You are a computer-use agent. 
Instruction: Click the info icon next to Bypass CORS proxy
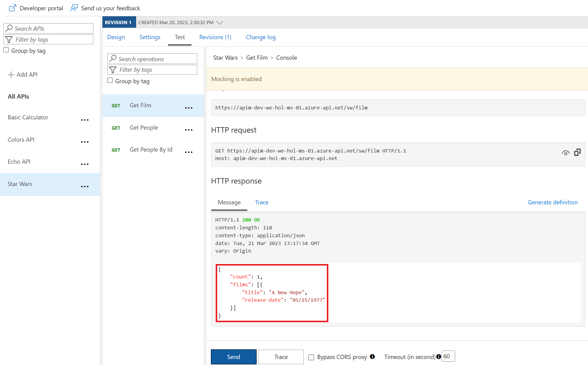373,357
